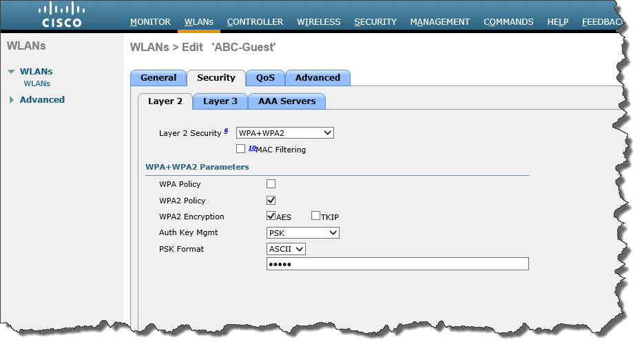Switch to the Advanced tab
Viewport: 644px width, 351px height.
tap(318, 78)
